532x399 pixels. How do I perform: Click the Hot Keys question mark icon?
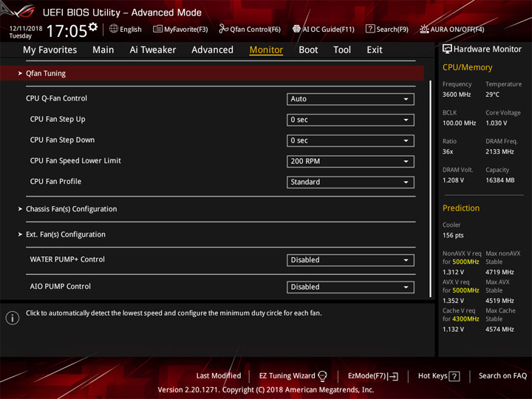(454, 376)
